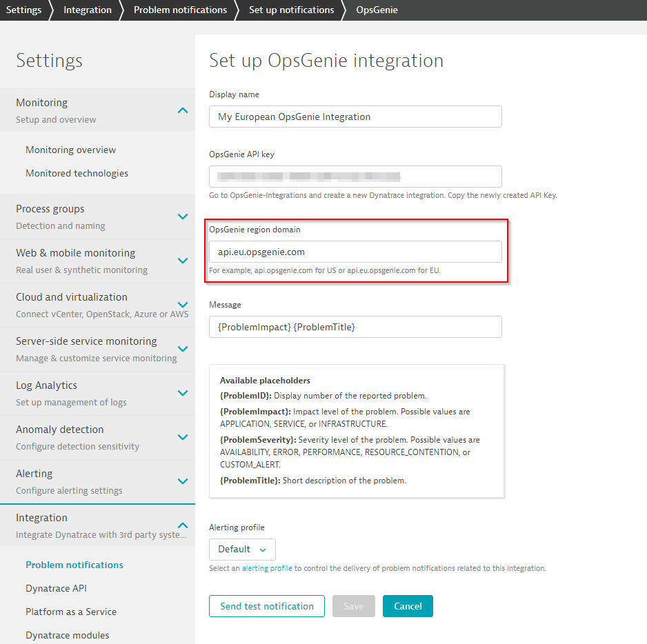The height and width of the screenshot is (644, 647).
Task: Expand the Alerting section chevron
Action: 182,481
